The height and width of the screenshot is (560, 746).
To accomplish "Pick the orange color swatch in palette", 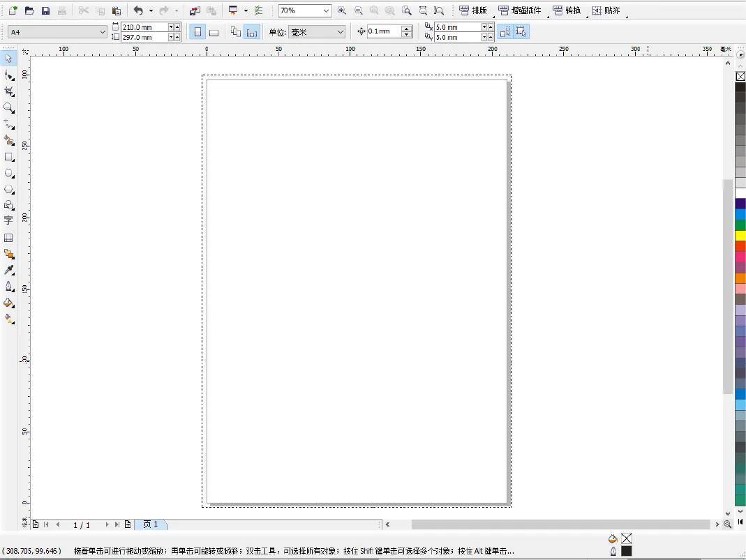I will (x=740, y=278).
